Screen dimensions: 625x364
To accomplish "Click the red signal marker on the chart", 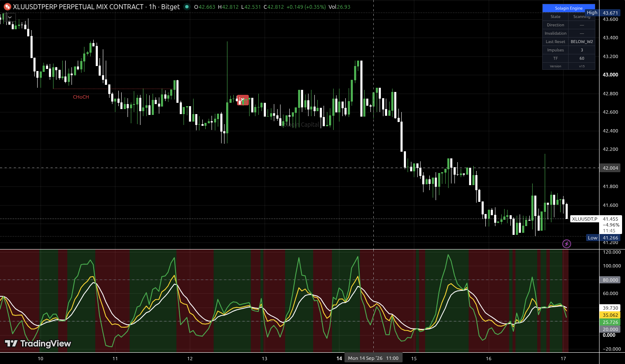I will click(242, 100).
